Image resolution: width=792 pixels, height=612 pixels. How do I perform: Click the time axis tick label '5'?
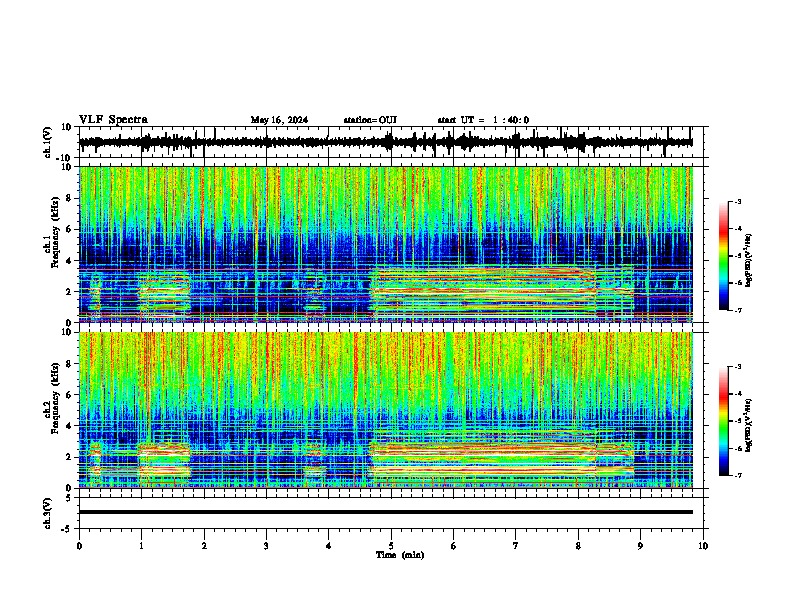(391, 546)
